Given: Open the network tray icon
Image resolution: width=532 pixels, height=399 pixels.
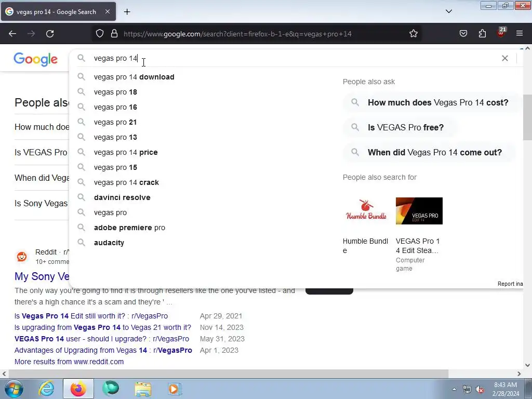Looking at the screenshot, I should [x=467, y=390].
